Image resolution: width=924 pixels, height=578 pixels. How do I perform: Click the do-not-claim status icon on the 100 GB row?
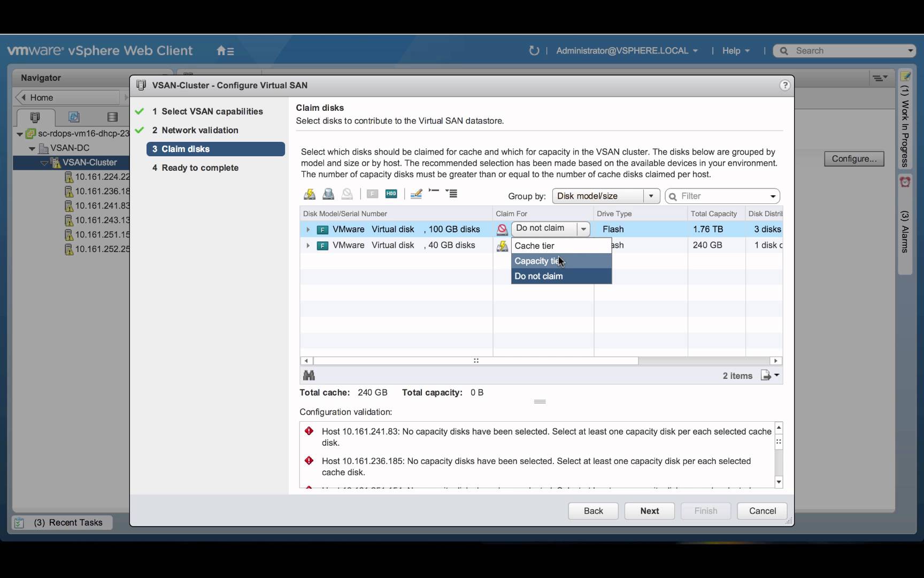pyautogui.click(x=502, y=230)
